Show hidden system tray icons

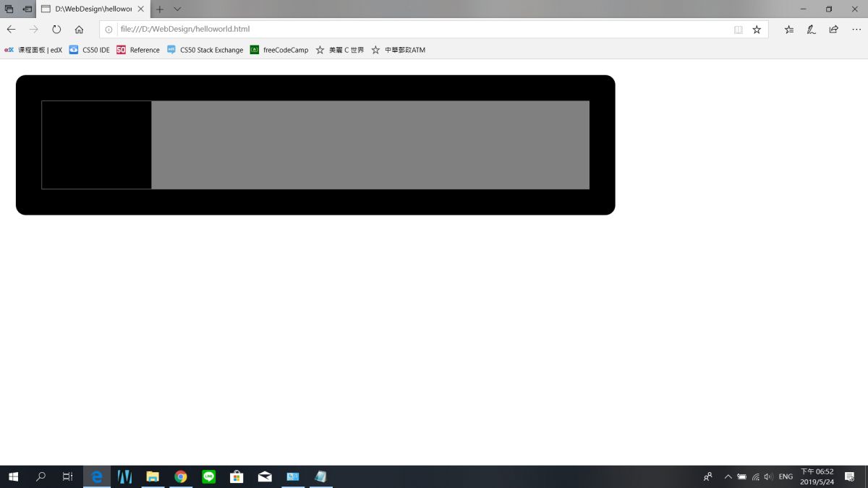[x=728, y=476]
